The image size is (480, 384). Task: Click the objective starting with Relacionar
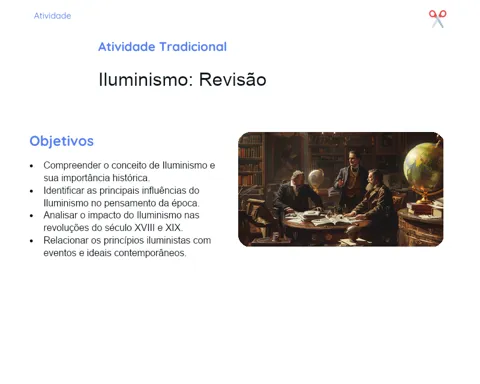tap(127, 246)
